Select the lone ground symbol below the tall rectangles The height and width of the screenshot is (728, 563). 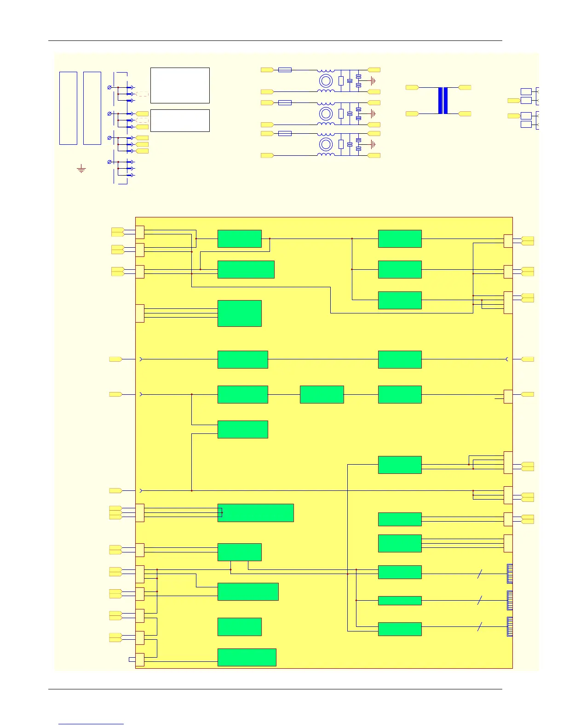[81, 169]
